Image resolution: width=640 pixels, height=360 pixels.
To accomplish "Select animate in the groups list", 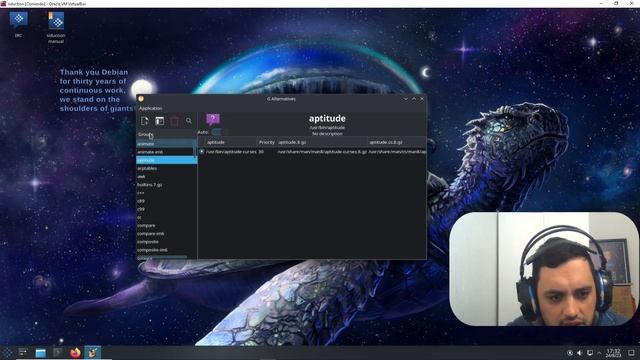I will (x=167, y=144).
